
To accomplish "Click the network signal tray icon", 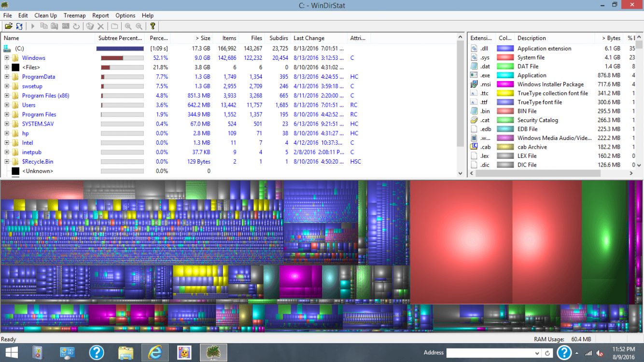I will tap(588, 353).
